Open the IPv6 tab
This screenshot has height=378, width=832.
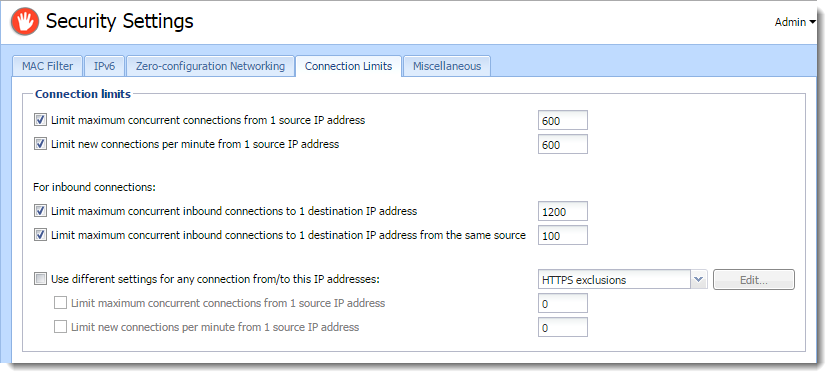[x=105, y=66]
